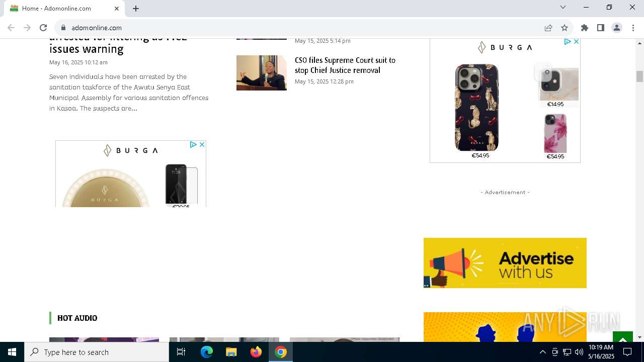Toggle Chrome side panel
The width and height of the screenshot is (644, 362).
pos(601,28)
